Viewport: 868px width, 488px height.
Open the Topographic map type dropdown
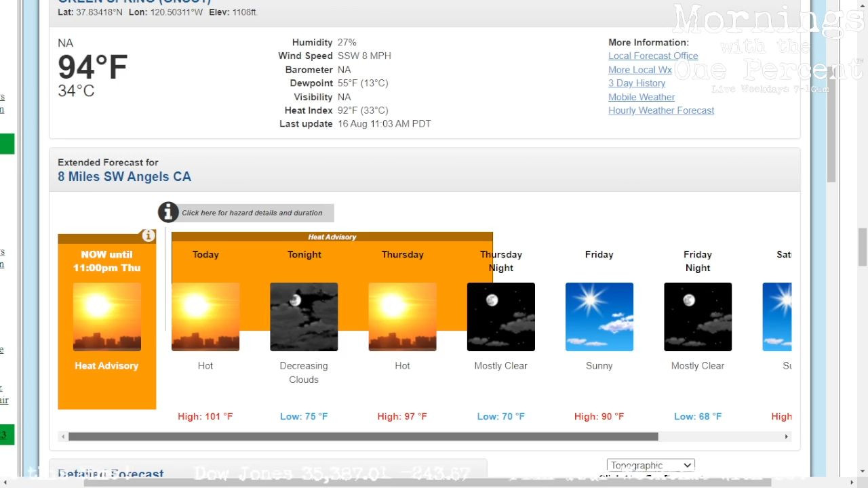pyautogui.click(x=650, y=465)
